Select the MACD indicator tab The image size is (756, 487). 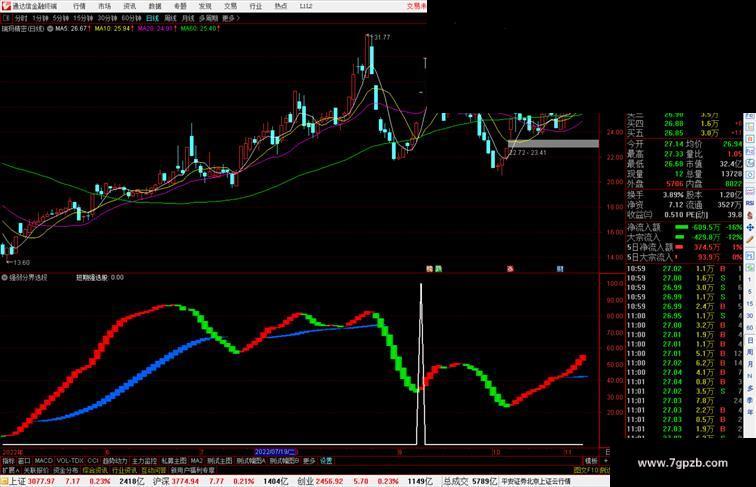[43, 461]
